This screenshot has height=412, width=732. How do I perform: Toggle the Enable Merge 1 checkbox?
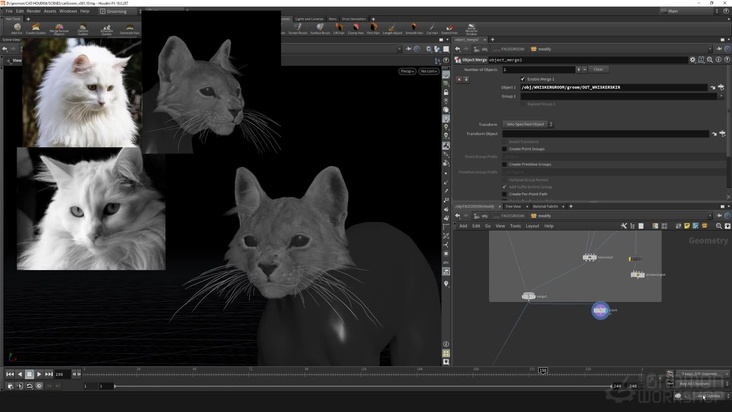522,79
